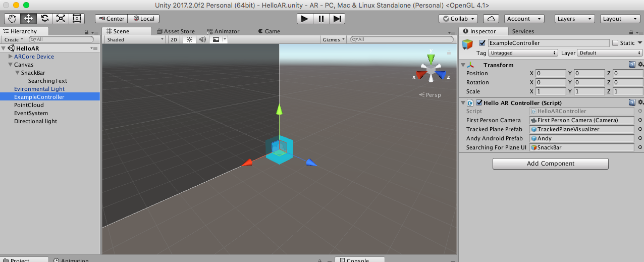Collapse the HelloAR scene root
Viewport: 644px width, 262px height.
coord(4,48)
